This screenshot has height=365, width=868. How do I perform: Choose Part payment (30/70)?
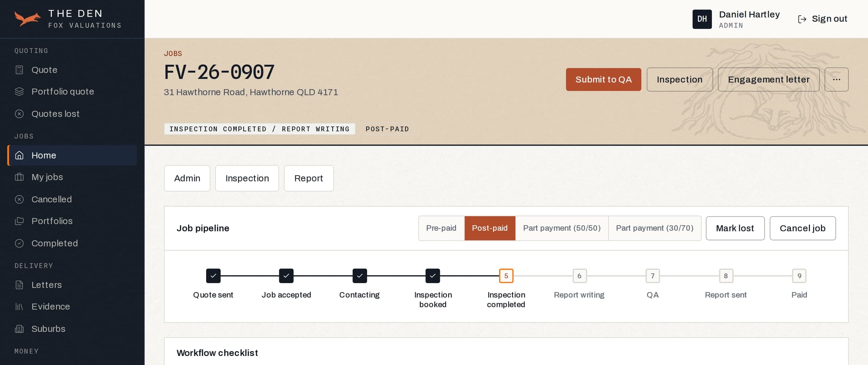[x=655, y=228]
